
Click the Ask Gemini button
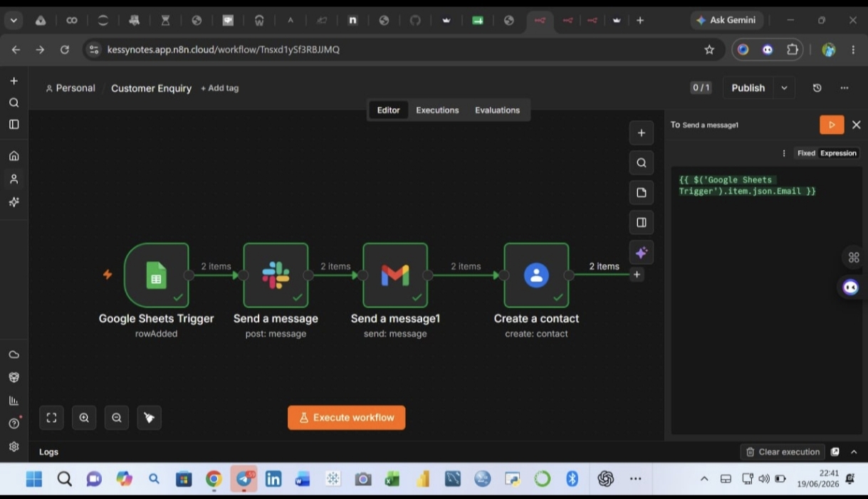point(727,21)
